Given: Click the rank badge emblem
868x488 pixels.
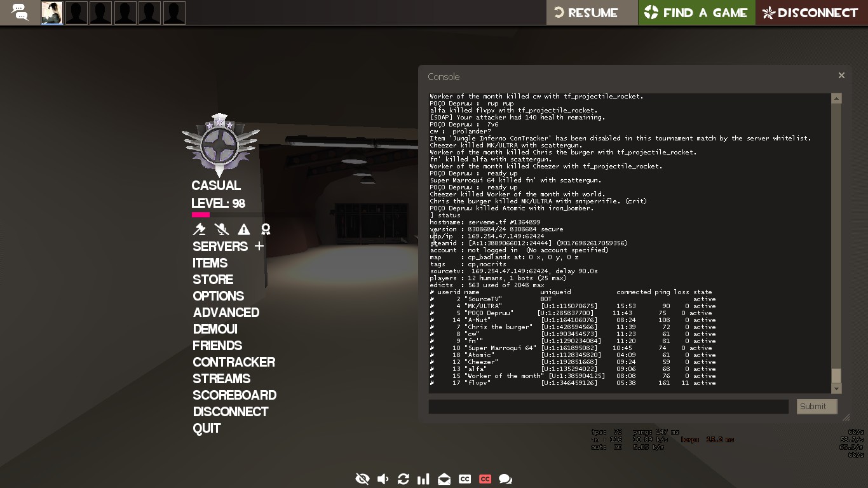Looking at the screenshot, I should tap(220, 145).
